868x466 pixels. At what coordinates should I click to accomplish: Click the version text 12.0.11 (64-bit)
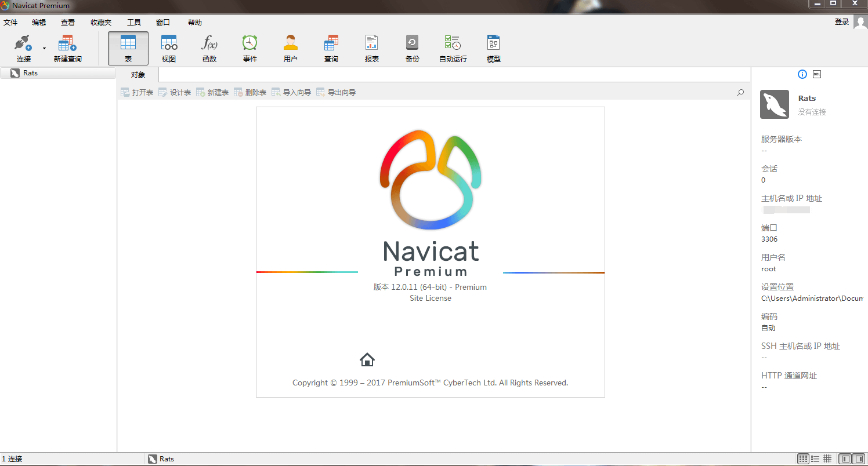[x=418, y=287]
